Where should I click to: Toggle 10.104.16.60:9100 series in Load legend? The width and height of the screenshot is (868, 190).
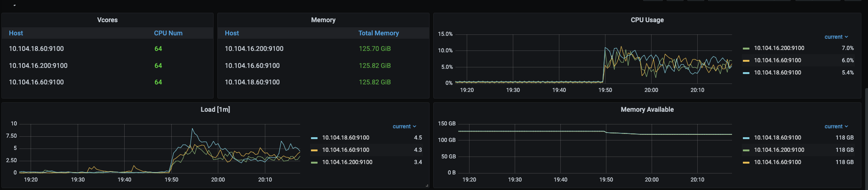(x=345, y=150)
